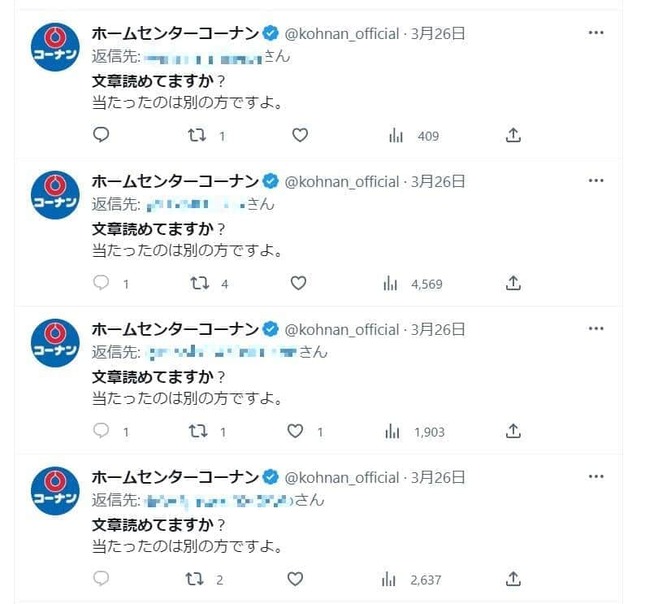The height and width of the screenshot is (604, 645).
Task: Share the first tweet
Action: [x=513, y=136]
